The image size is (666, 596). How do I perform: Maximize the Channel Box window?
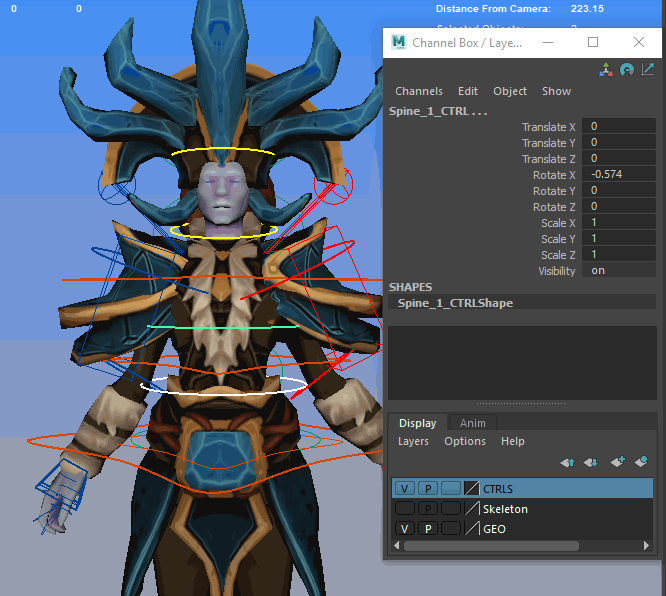click(593, 42)
